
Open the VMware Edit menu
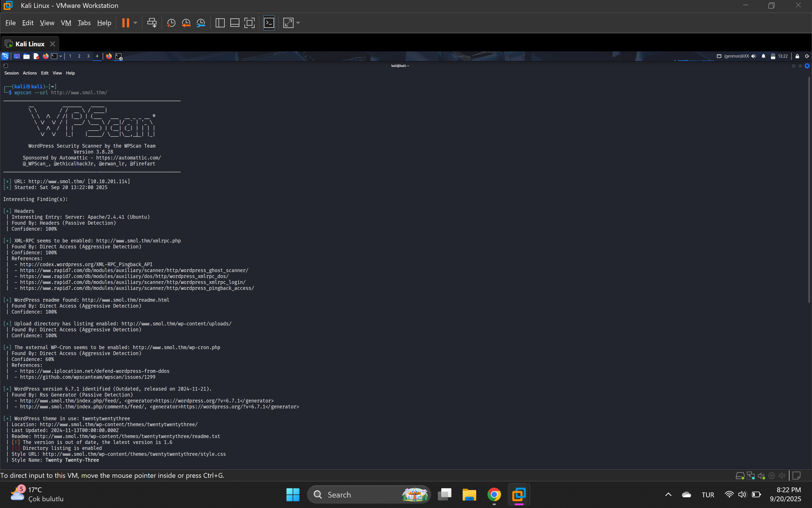[28, 23]
